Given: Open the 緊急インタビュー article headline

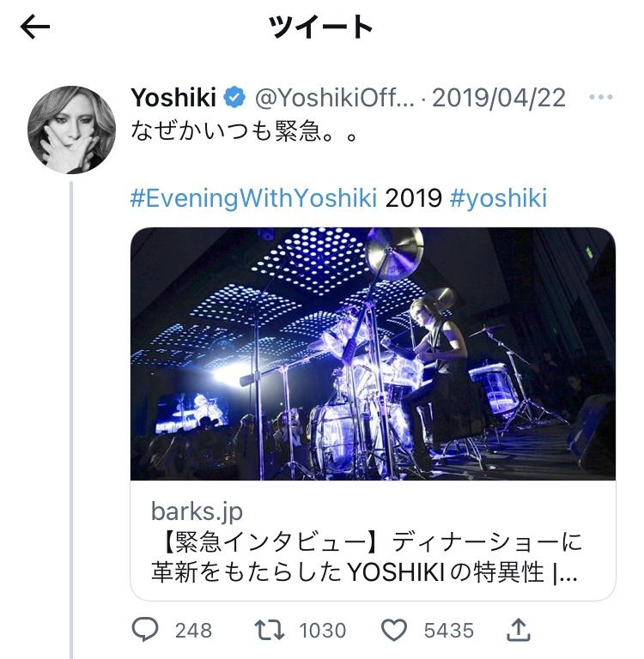Looking at the screenshot, I should 366,557.
